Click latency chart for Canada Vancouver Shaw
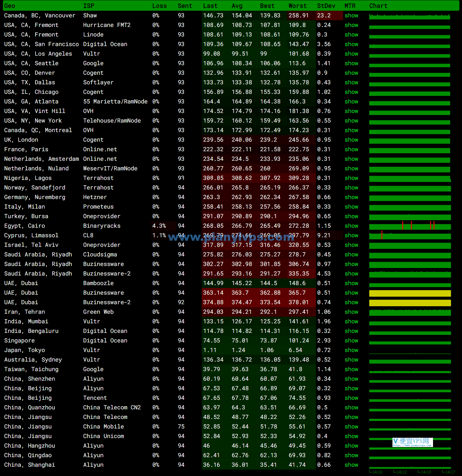Screen dimensions: 462x476 point(410,17)
